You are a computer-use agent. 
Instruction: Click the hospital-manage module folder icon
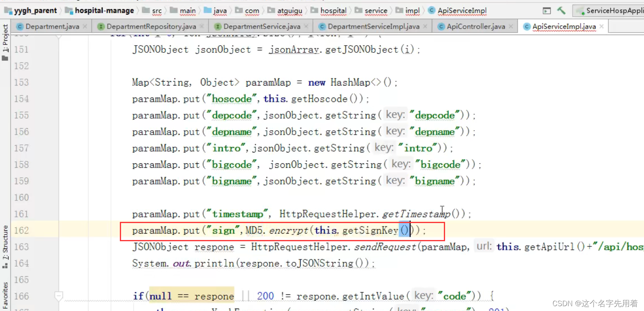(69, 11)
